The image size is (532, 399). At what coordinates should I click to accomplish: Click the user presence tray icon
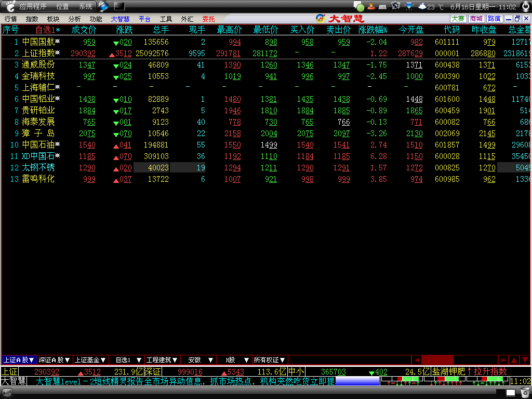coord(371,6)
